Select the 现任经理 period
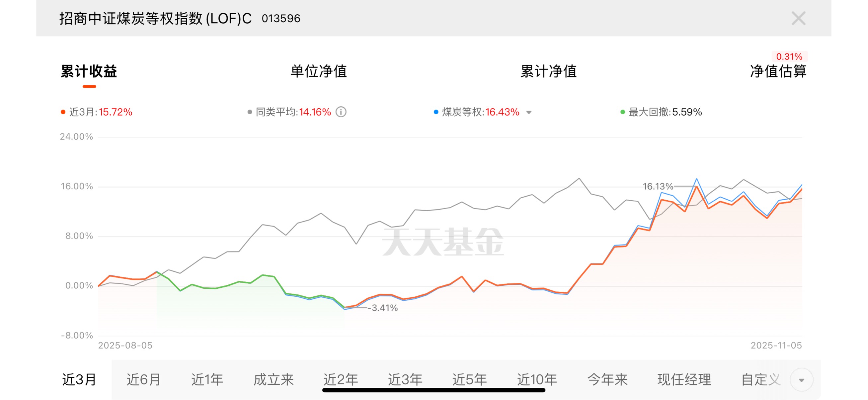This screenshot has width=868, height=400. point(684,380)
